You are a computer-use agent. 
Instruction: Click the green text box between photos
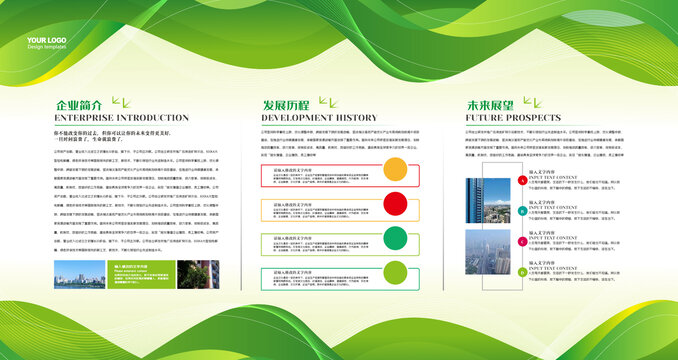(x=141, y=274)
